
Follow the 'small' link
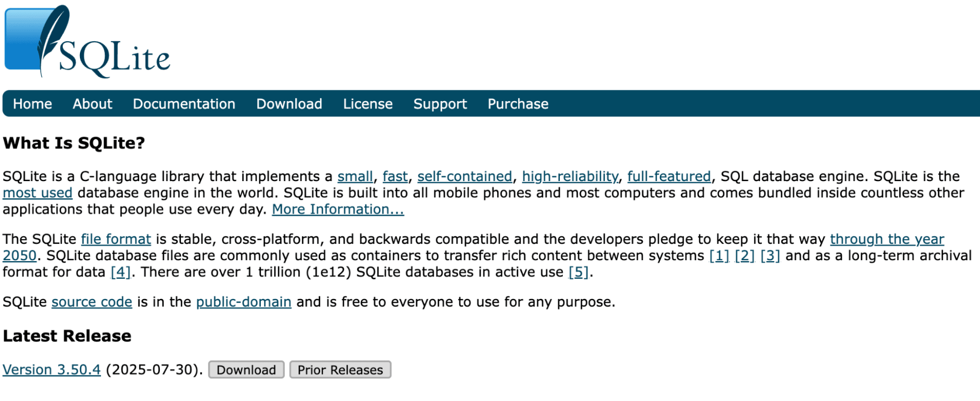pyautogui.click(x=355, y=176)
